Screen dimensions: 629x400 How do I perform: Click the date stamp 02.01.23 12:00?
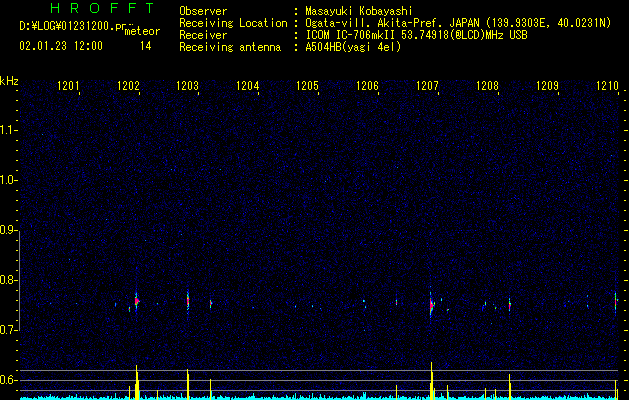(61, 46)
